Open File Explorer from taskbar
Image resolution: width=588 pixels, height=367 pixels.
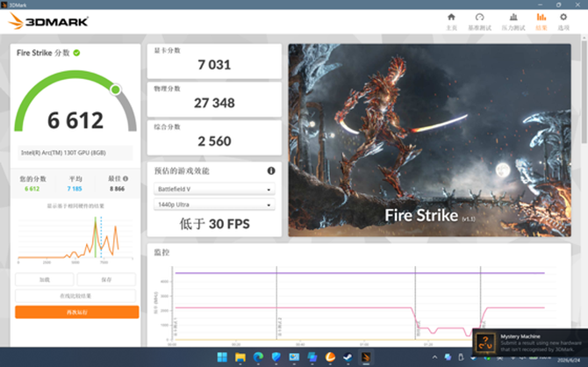coord(240,356)
